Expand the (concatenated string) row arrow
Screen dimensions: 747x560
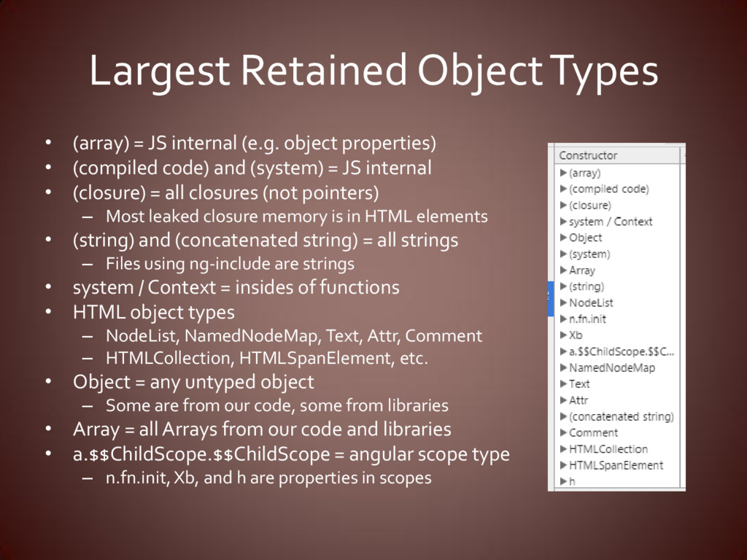[563, 416]
